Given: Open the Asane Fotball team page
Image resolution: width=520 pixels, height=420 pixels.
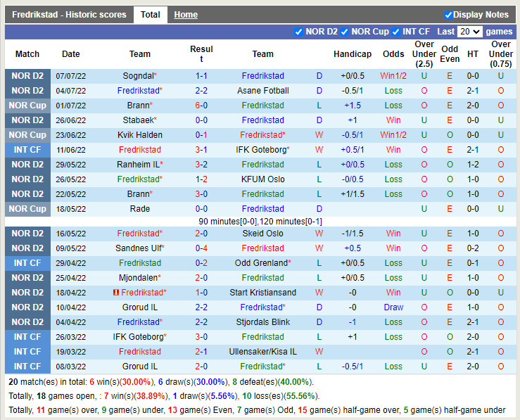Looking at the screenshot, I should pyautogui.click(x=262, y=91).
